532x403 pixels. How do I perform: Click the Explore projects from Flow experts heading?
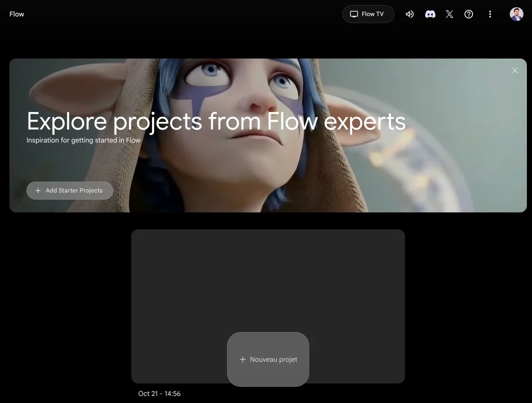click(216, 122)
